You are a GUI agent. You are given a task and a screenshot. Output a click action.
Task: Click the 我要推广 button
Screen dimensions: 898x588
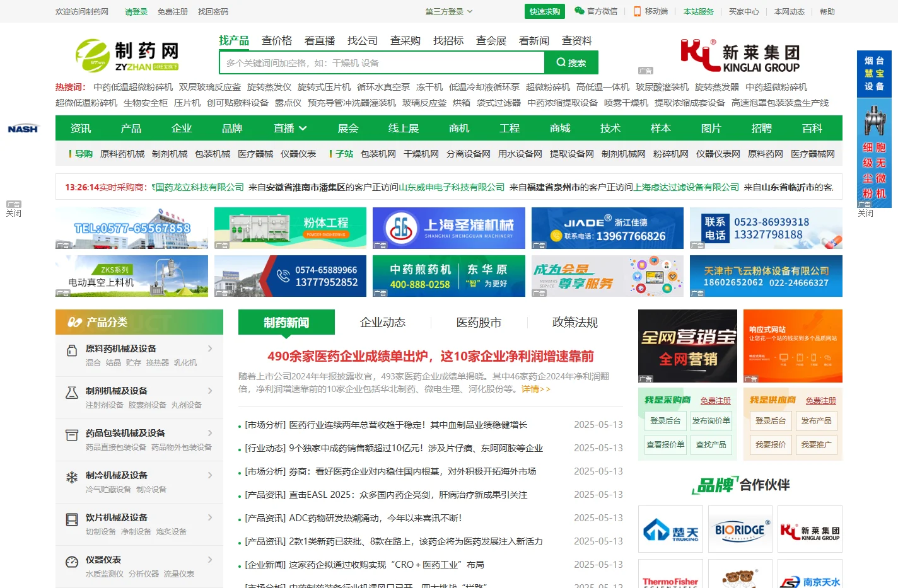[x=817, y=444]
